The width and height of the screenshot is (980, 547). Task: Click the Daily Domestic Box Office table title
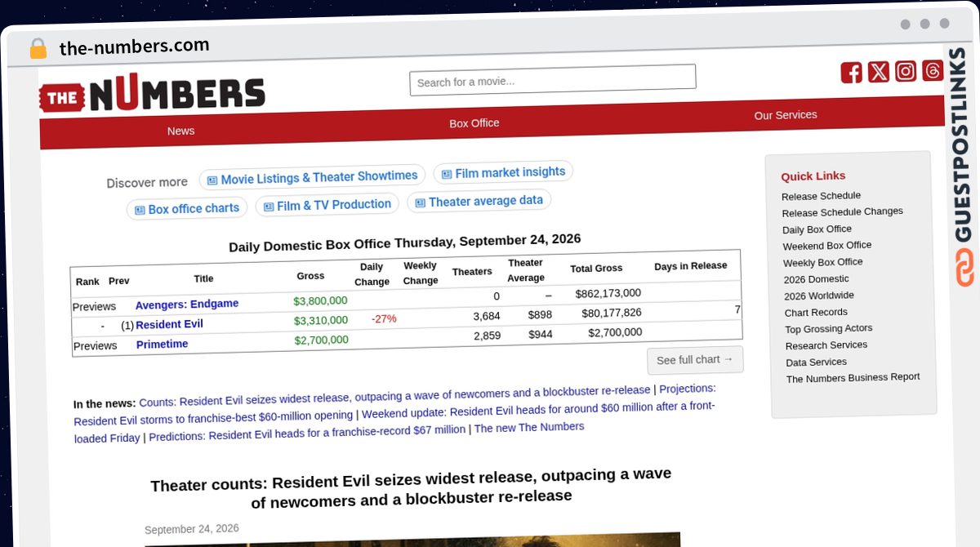click(404, 243)
